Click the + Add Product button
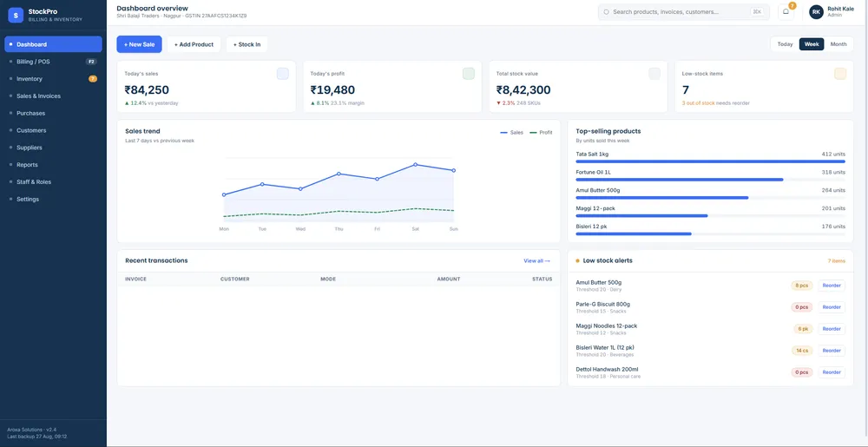The width and height of the screenshot is (868, 447). coord(194,44)
